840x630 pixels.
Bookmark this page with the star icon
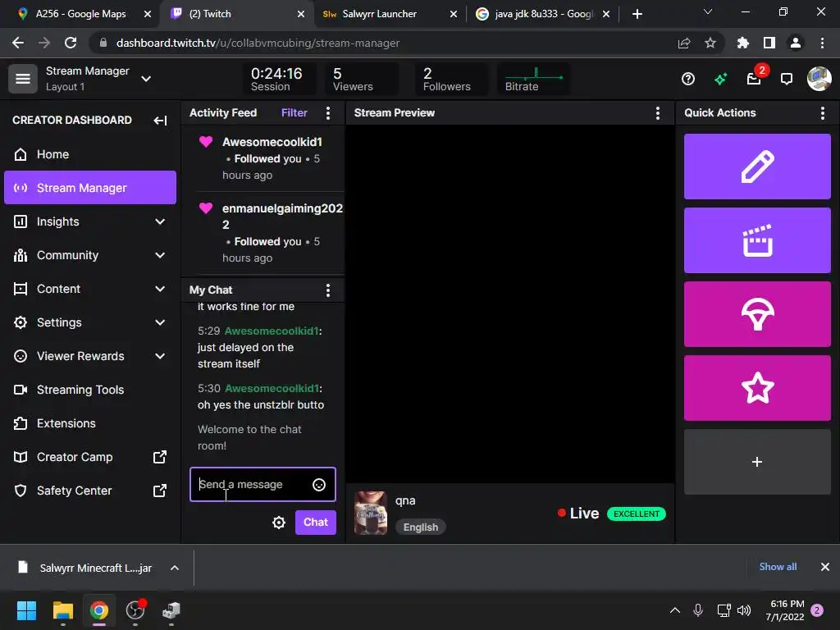pyautogui.click(x=710, y=43)
